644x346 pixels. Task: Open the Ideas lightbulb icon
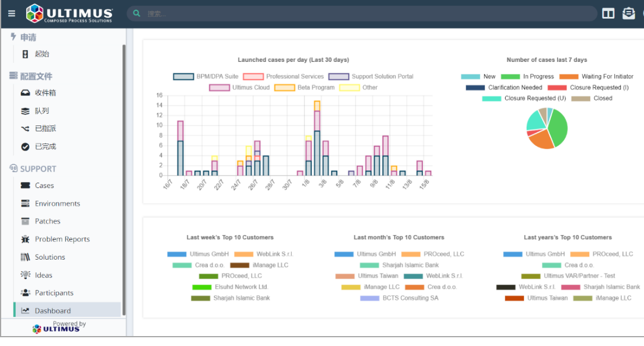25,275
